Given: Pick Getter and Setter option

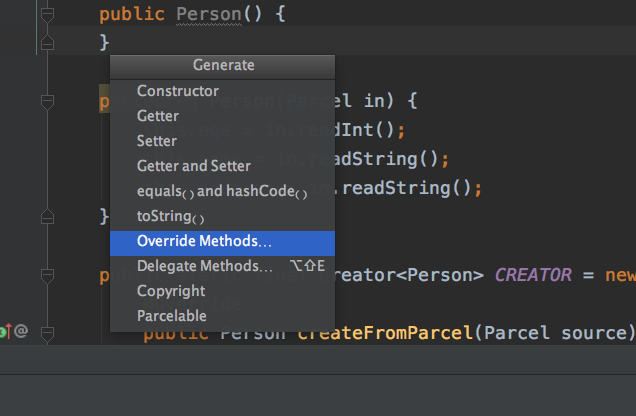Looking at the screenshot, I should (x=194, y=166).
